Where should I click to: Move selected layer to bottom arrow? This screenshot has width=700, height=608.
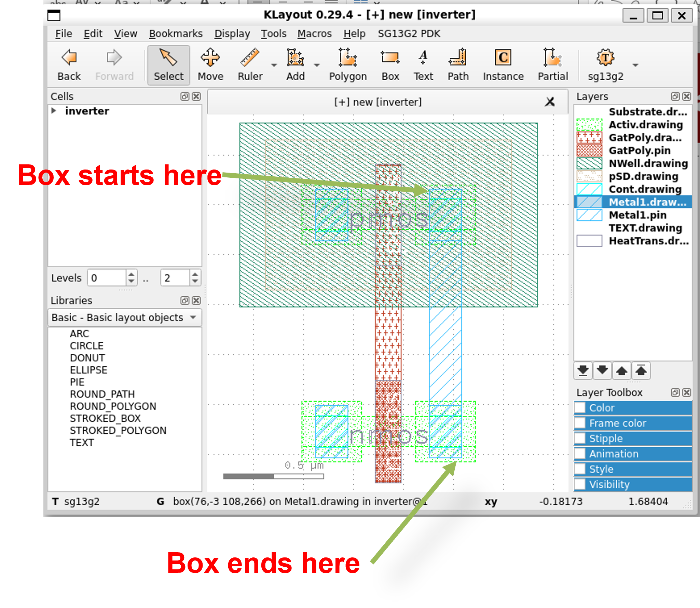pos(583,370)
